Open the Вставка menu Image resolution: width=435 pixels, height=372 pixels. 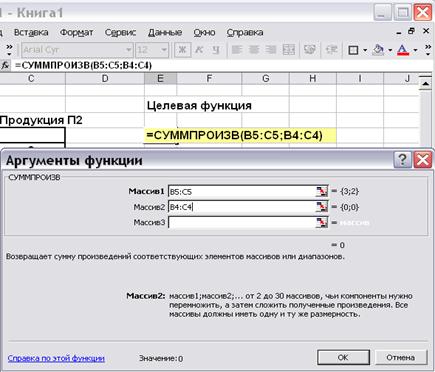click(x=31, y=32)
